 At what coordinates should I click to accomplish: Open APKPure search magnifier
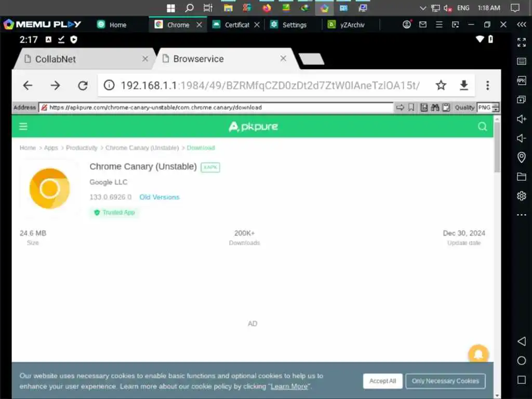click(483, 127)
